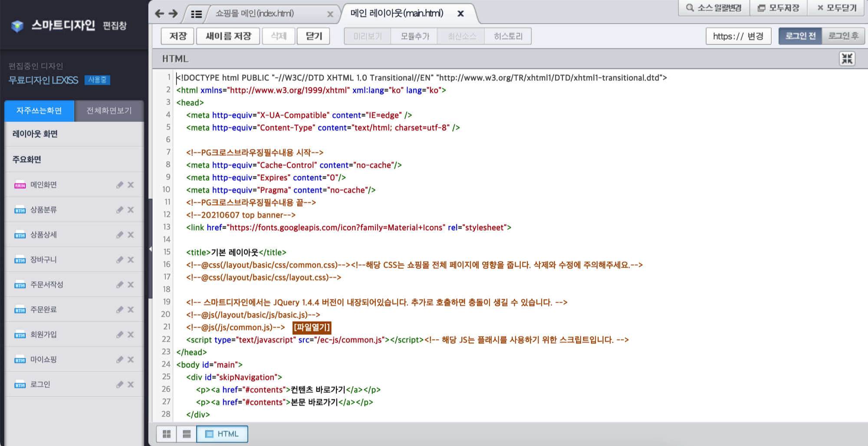Close the 메인 레이아웃(main.html) tab
Screen dimensions: 868x446
(461, 13)
